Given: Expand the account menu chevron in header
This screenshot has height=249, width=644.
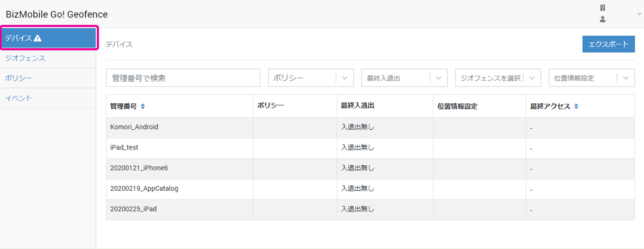Looking at the screenshot, I should [639, 14].
